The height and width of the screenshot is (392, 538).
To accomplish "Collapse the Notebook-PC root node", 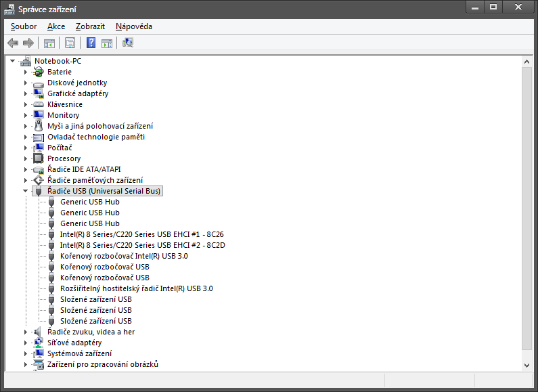I will pos(12,61).
